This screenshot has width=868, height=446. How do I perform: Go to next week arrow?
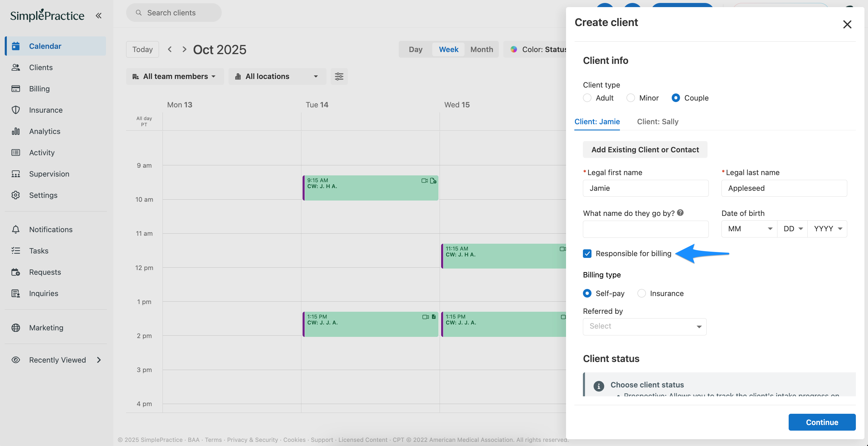pos(184,49)
